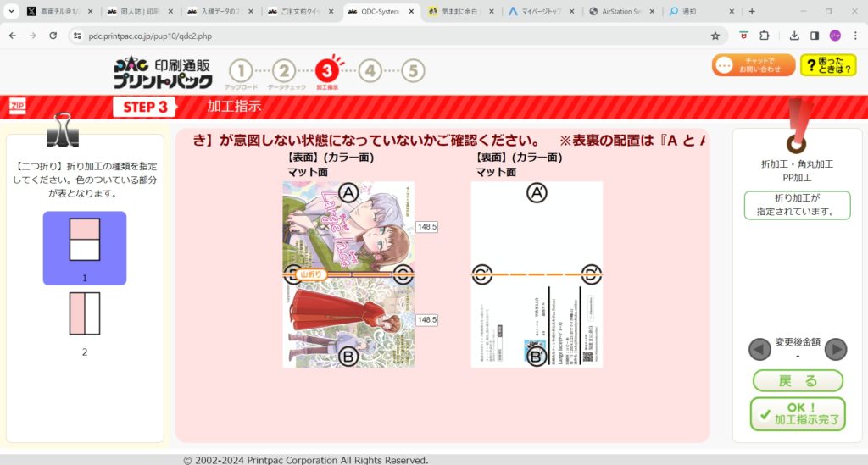The image size is (868, 465).
Task: Open the Chrome downloads icon
Action: click(x=794, y=36)
